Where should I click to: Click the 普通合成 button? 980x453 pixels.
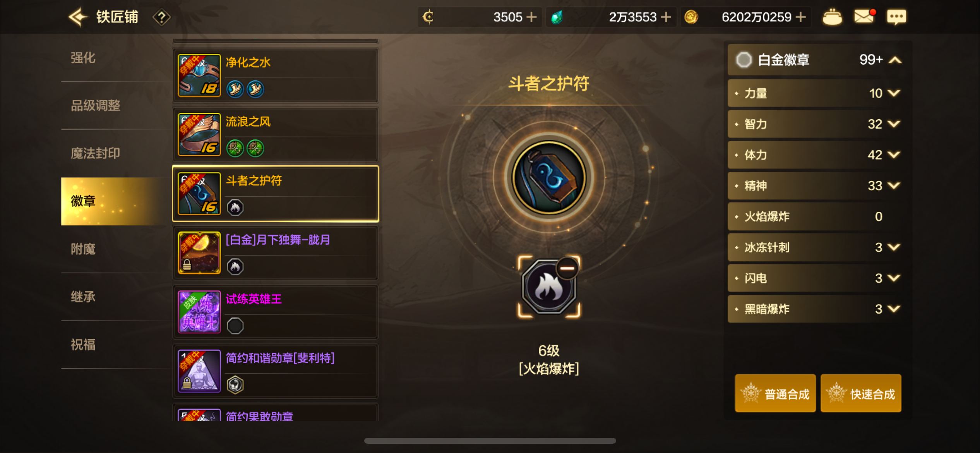775,393
